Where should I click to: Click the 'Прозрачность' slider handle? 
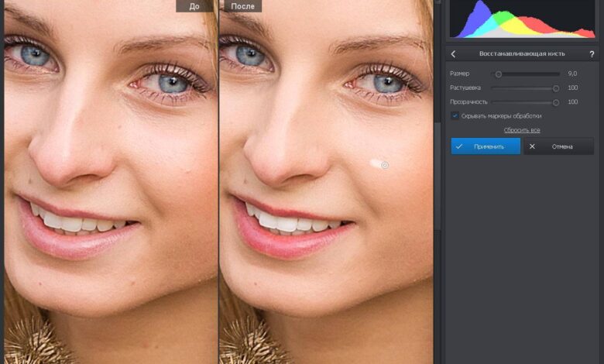556,102
